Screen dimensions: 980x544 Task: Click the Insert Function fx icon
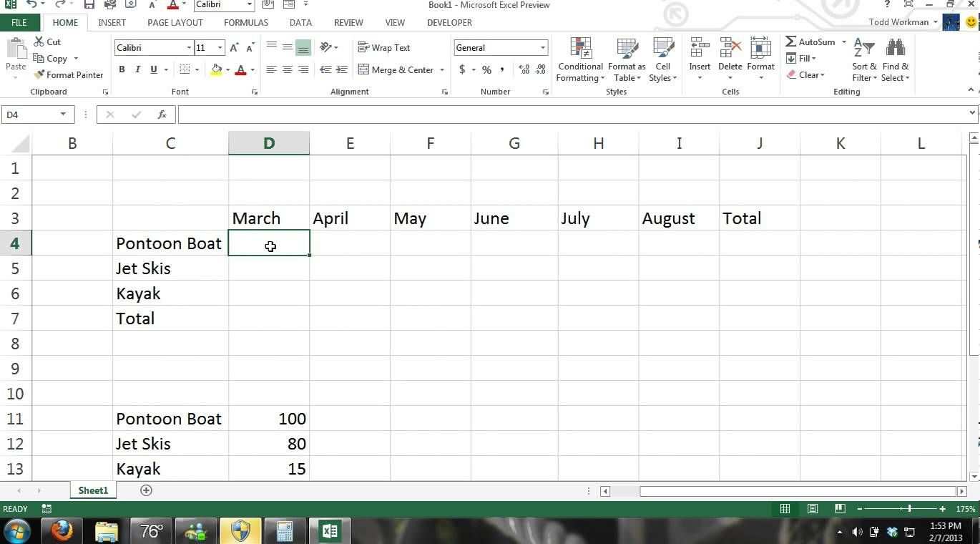(162, 115)
